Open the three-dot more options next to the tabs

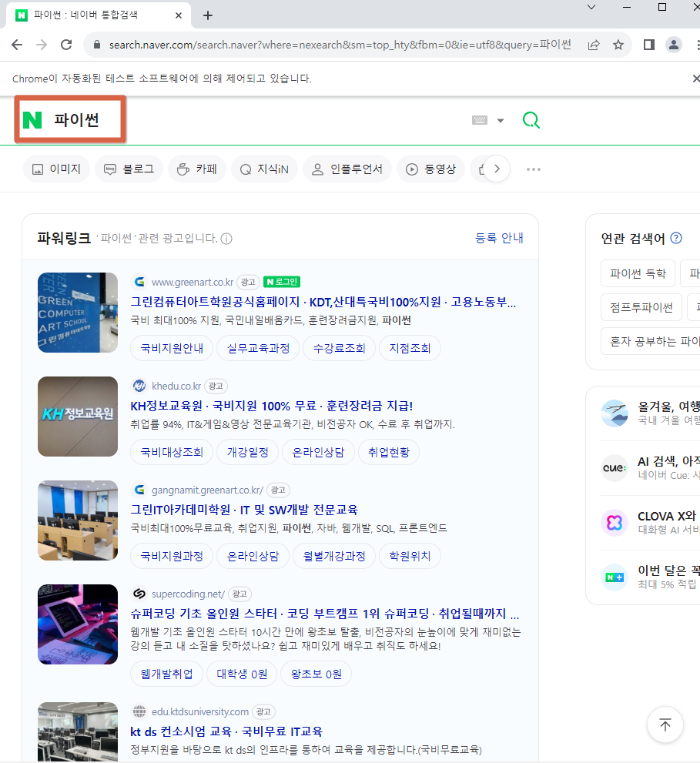pos(534,169)
